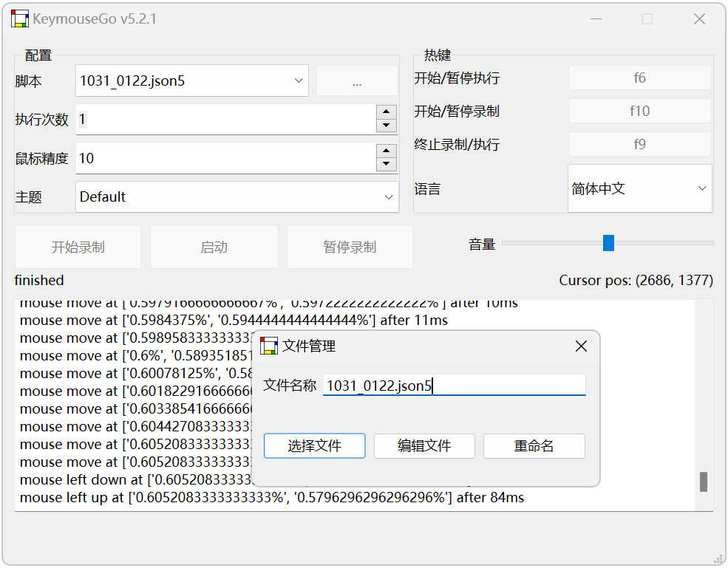Screen dimensions: 728x568
Task: Click the browse "..." button next to script
Action: click(357, 81)
